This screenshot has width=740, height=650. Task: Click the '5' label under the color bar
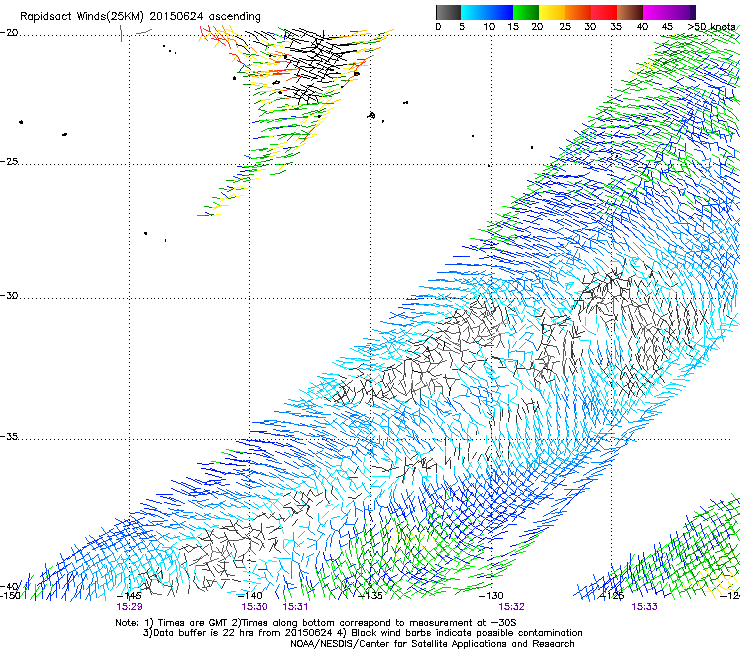pos(462,26)
